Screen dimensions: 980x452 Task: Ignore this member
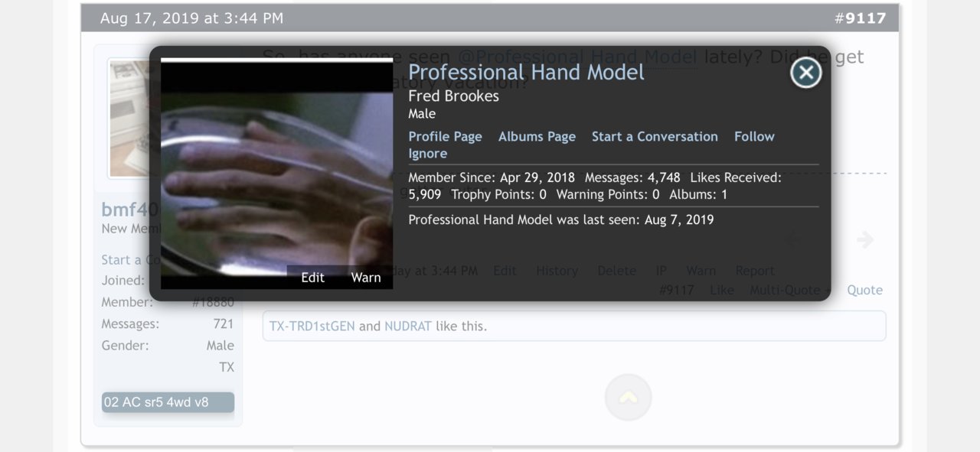coord(427,153)
